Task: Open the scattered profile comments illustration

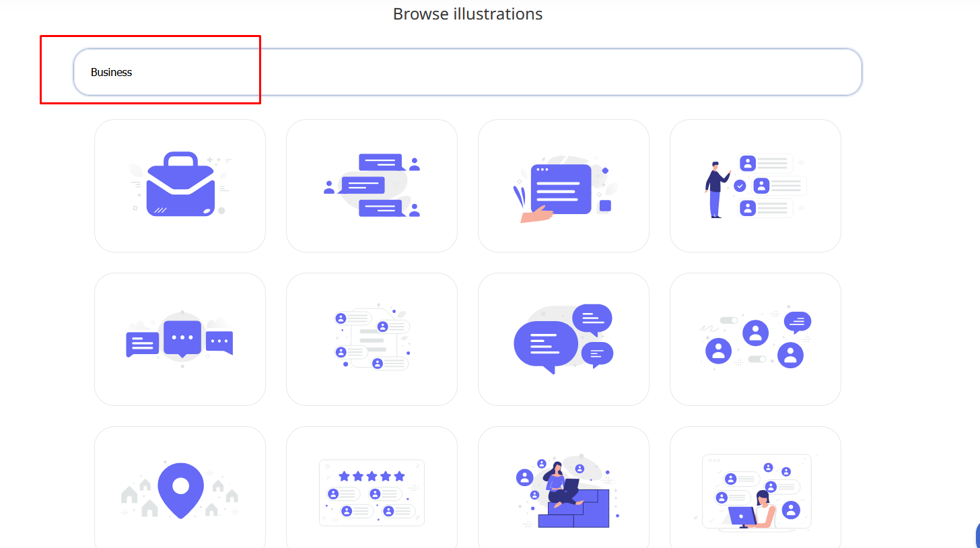Action: coord(372,339)
